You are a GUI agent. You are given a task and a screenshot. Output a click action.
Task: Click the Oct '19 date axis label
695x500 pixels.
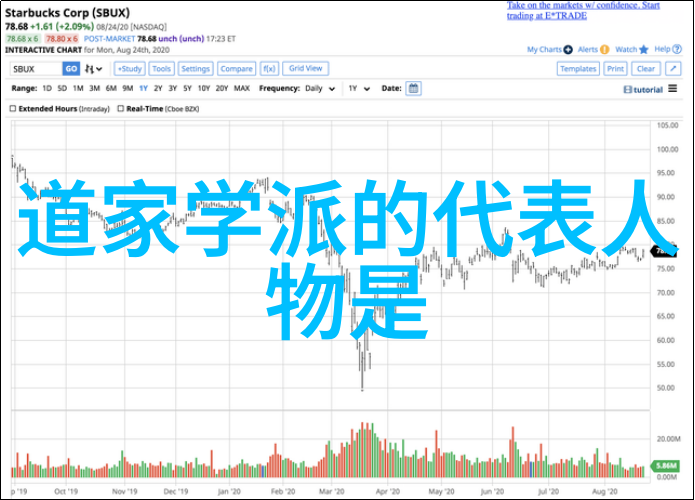pyautogui.click(x=66, y=491)
